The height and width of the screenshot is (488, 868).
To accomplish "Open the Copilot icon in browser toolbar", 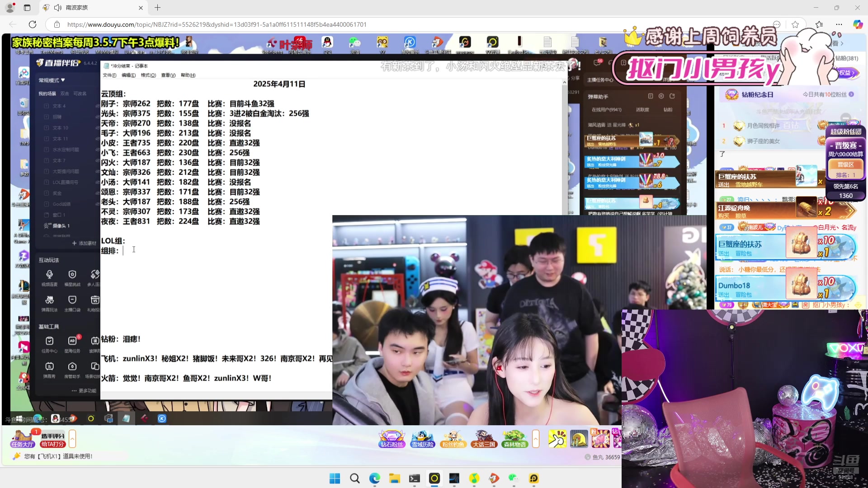I will click(x=858, y=24).
